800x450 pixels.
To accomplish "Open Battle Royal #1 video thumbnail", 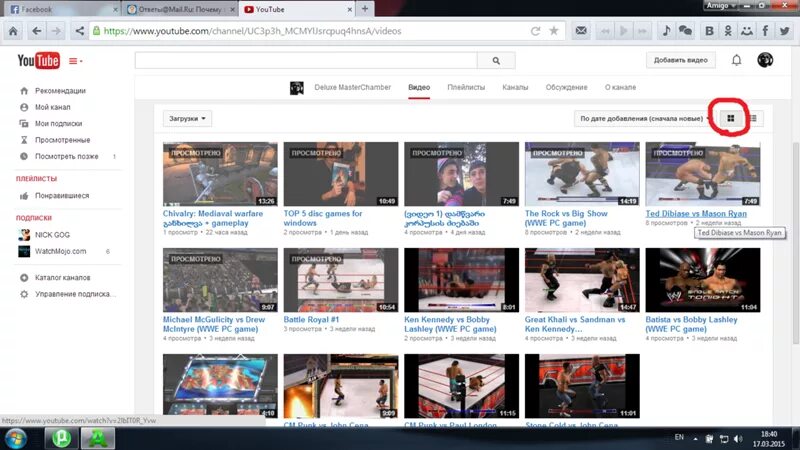I will [341, 280].
